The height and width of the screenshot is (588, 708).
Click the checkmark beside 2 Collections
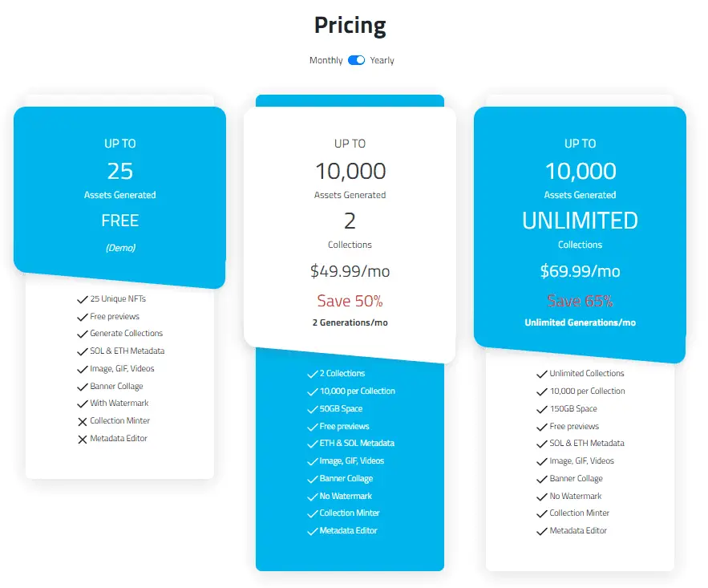[x=312, y=374]
